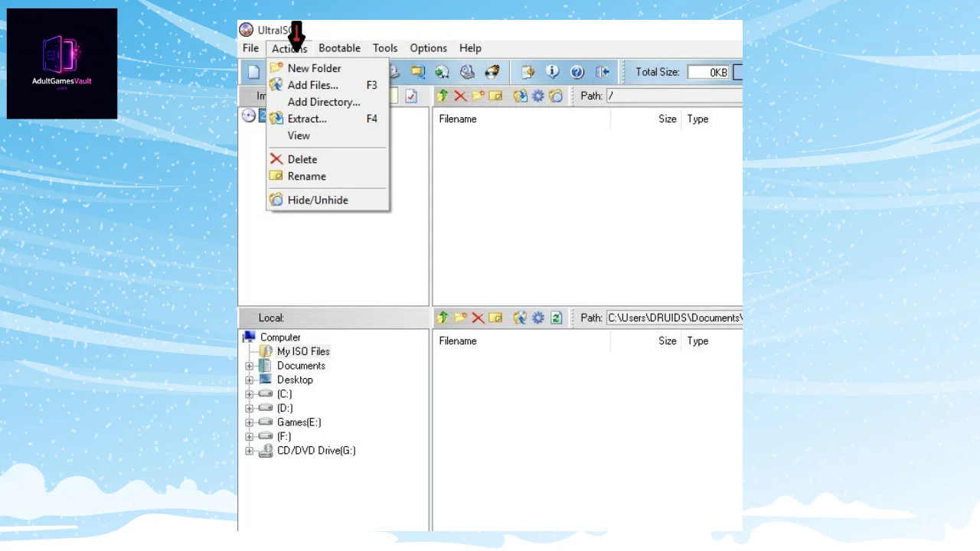Click the Add Files icon in image pane toolbar
This screenshot has width=980, height=551.
click(521, 96)
